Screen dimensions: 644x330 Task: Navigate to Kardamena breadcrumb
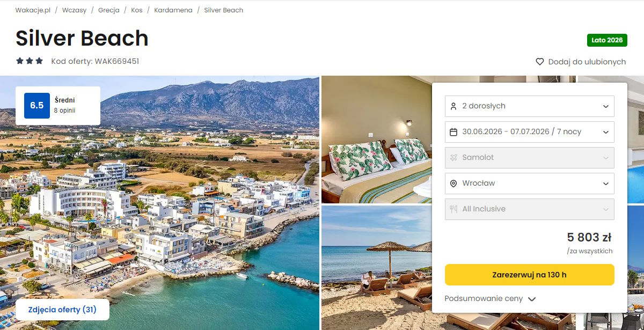click(173, 10)
